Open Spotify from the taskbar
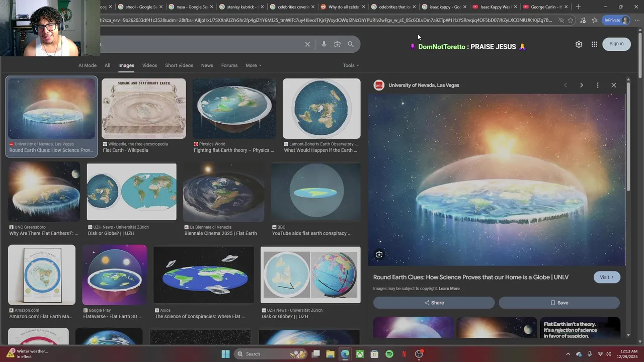 pyautogui.click(x=389, y=354)
